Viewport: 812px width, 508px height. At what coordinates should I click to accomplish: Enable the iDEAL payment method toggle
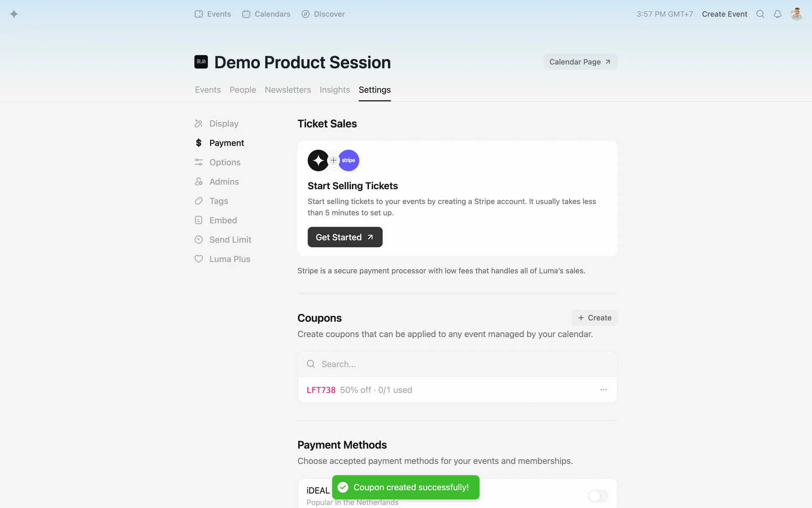[598, 495]
